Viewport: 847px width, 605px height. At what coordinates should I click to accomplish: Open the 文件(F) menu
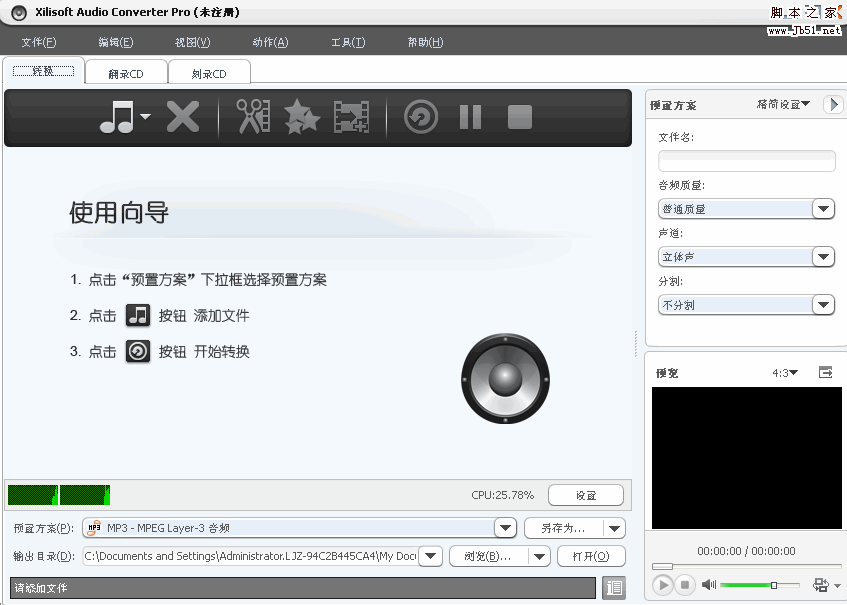[38, 42]
